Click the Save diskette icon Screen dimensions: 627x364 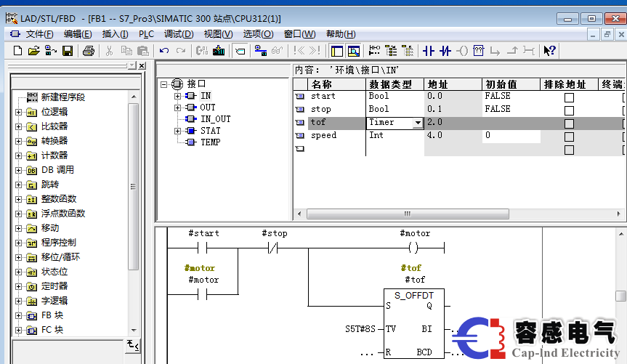click(x=67, y=51)
